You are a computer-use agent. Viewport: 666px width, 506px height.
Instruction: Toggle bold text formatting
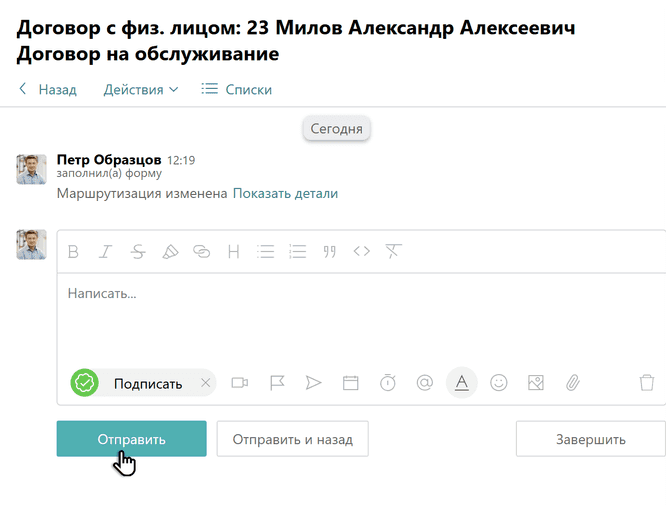tap(73, 252)
